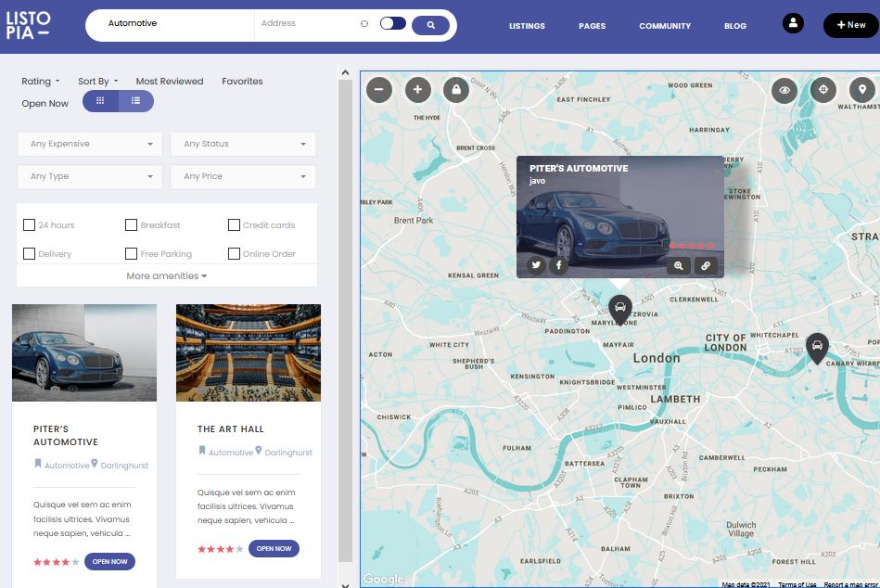Open the Any Type dropdown
The image size is (880, 588).
click(x=90, y=177)
